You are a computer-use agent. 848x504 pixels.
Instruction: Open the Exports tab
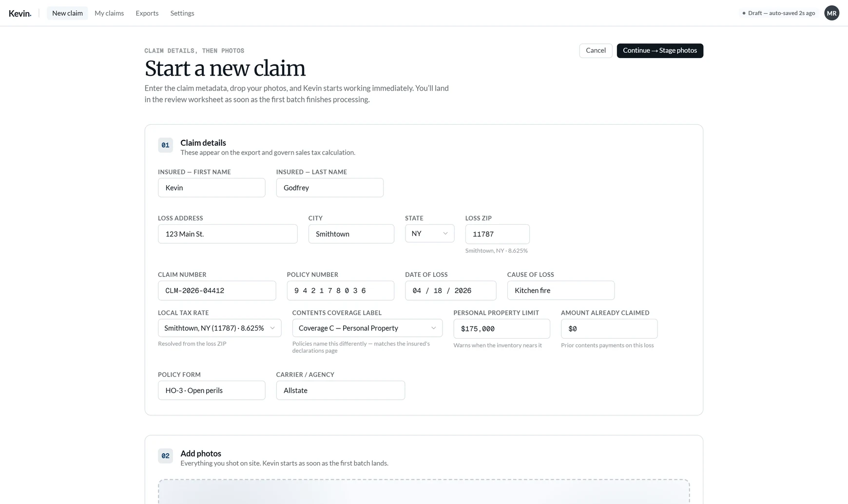[147, 13]
